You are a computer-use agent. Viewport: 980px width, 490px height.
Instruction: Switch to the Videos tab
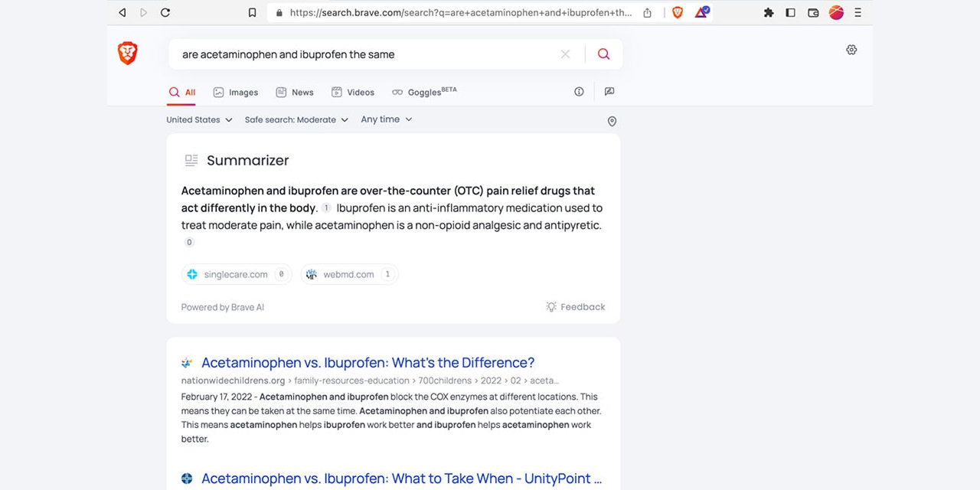click(x=353, y=92)
